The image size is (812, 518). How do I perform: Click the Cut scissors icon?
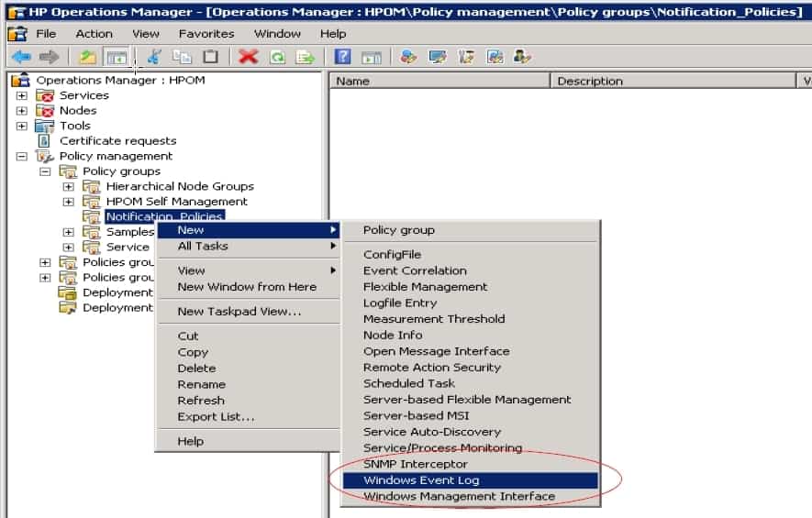coord(154,57)
